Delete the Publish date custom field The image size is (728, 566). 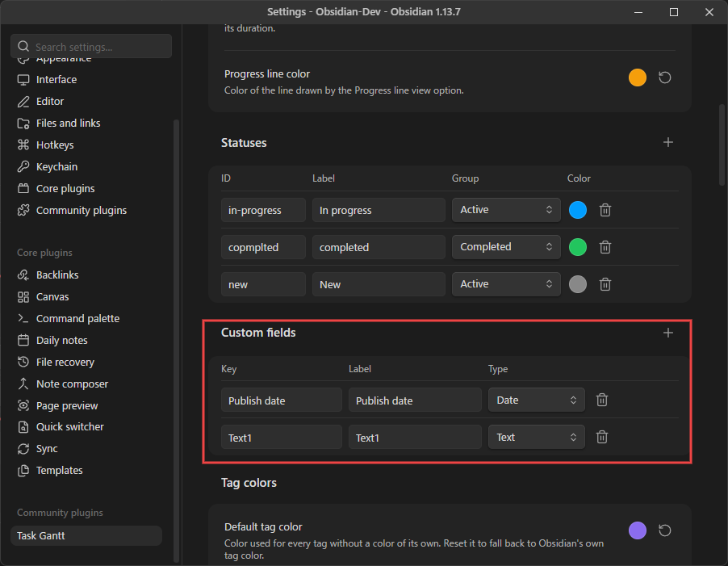[602, 400]
